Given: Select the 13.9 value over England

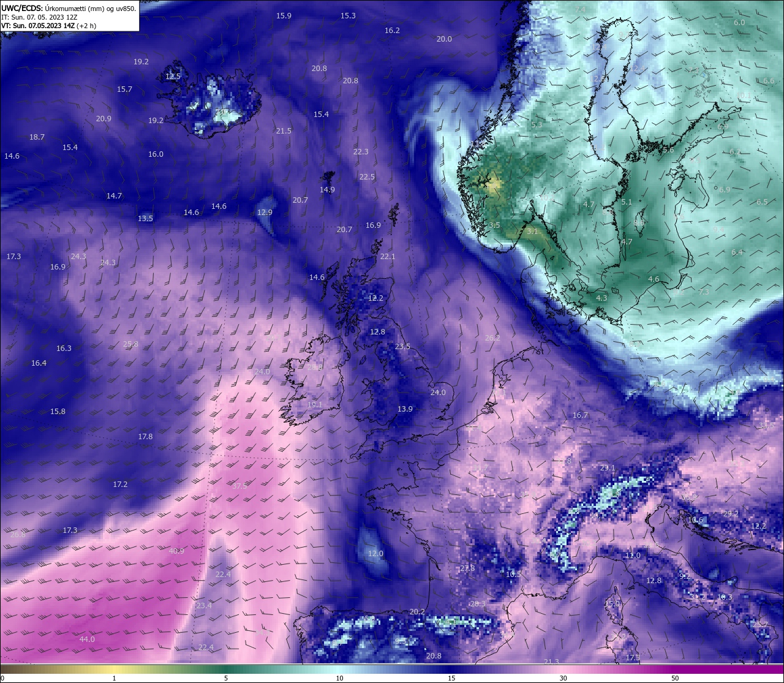Looking at the screenshot, I should tap(405, 409).
